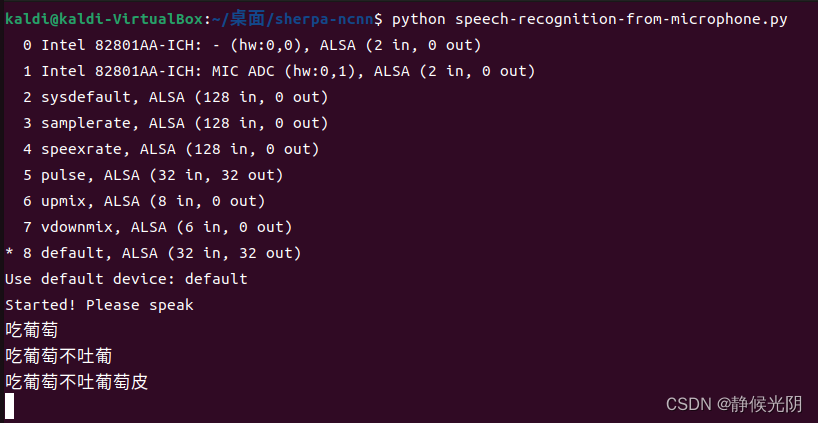Click the kaldi@kaldi-VirtualBox prompt text
818x423 pixels.
103,20
